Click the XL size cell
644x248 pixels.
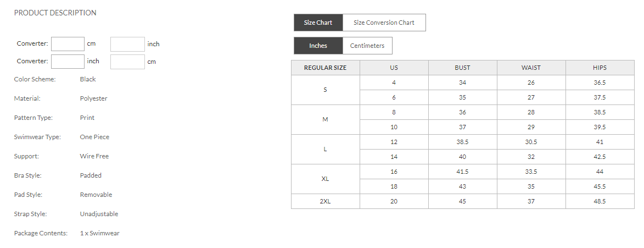tap(326, 179)
